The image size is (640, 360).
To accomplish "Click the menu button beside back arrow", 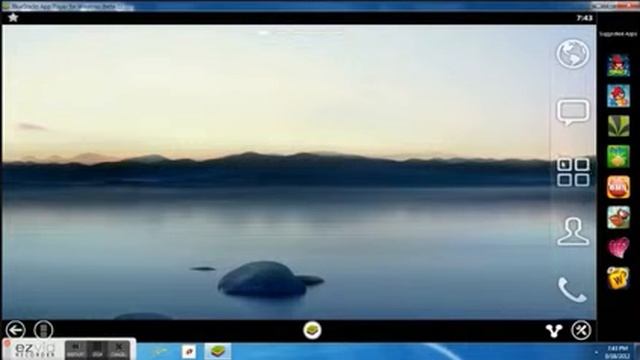I will [43, 330].
